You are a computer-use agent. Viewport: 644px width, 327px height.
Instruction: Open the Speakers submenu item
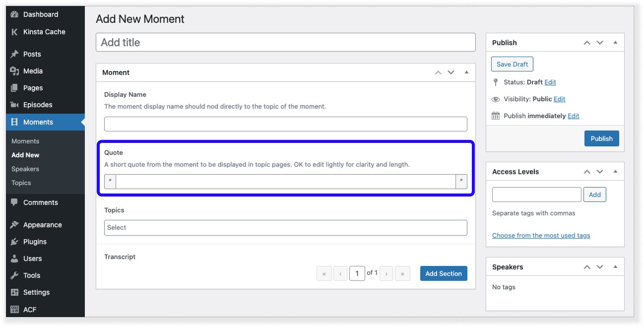25,169
